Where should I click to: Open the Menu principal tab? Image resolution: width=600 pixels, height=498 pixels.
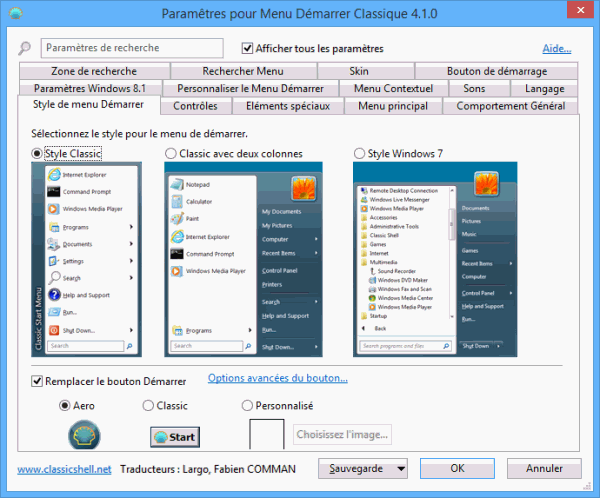pyautogui.click(x=393, y=106)
